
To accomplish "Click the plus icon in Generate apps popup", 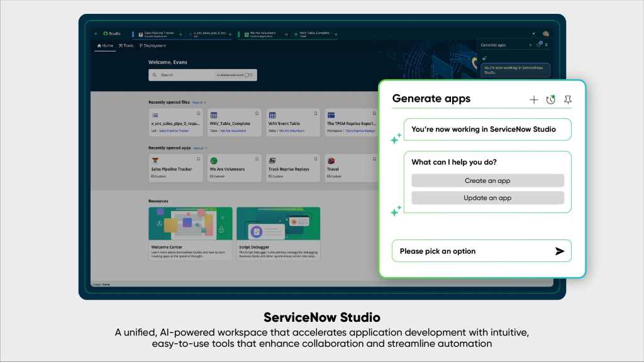I will click(x=534, y=99).
